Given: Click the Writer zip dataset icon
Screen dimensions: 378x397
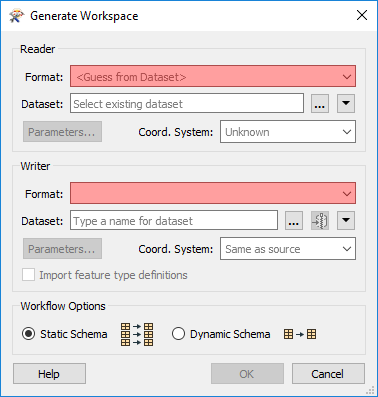Looking at the screenshot, I should (x=320, y=221).
